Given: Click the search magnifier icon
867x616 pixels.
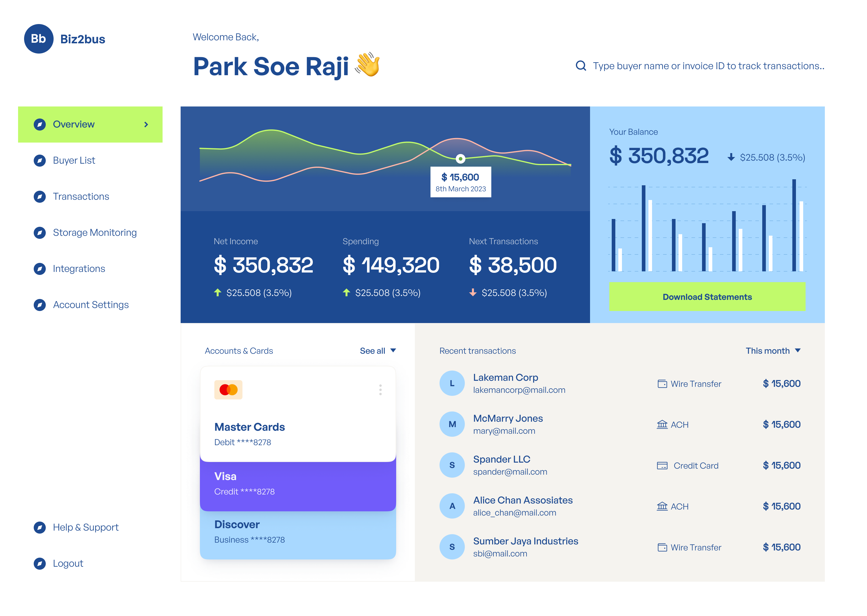Looking at the screenshot, I should pos(581,66).
